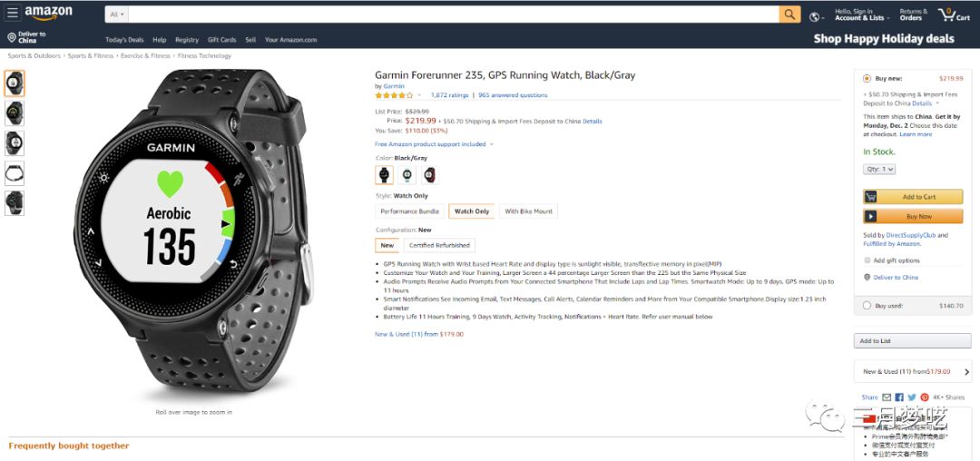Share on Pinterest icon
The height and width of the screenshot is (461, 980).
[925, 397]
